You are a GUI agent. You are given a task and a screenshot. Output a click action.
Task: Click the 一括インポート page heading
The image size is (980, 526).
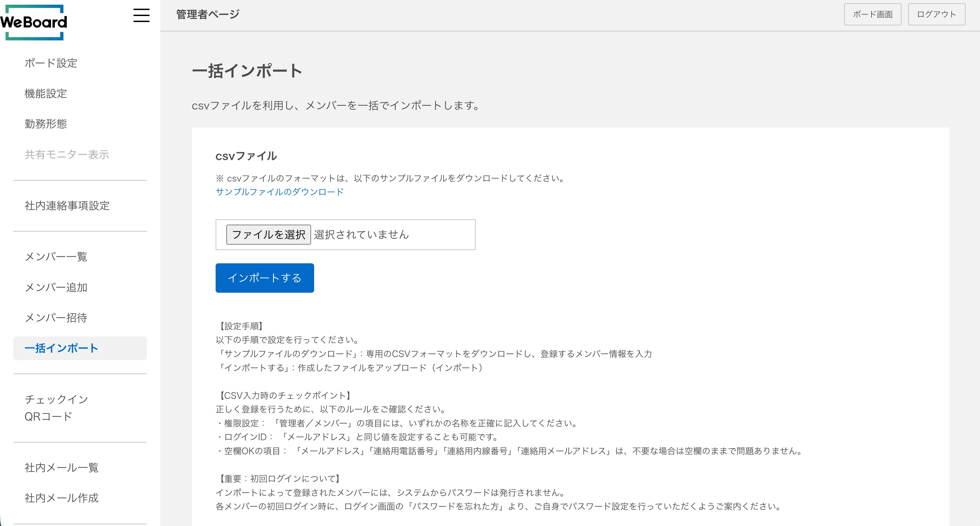click(247, 71)
